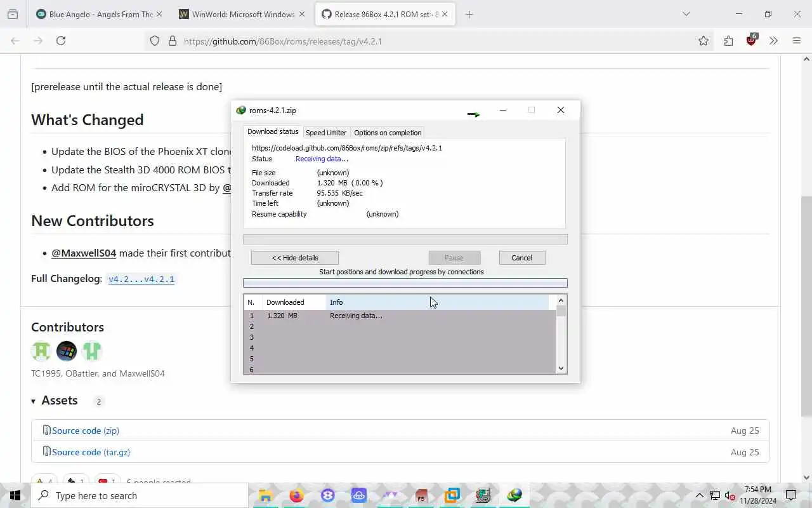Screen dimensions: 812x508
Task: Click the connections progress bar
Action: [405, 283]
